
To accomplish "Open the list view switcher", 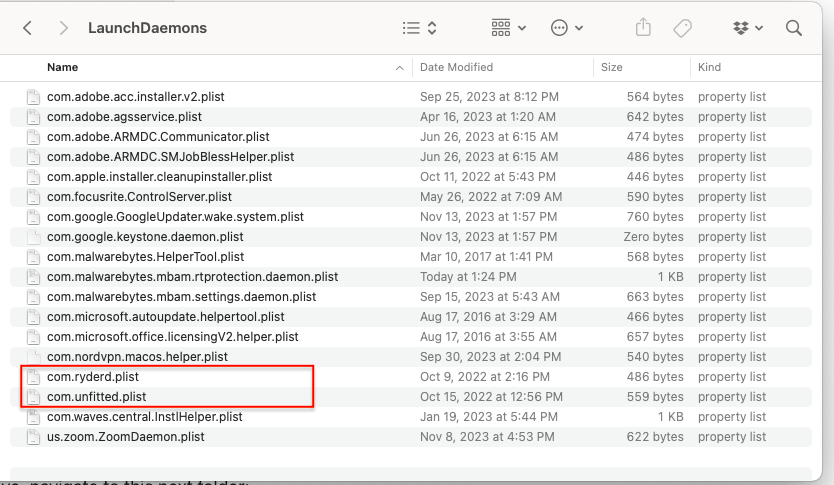I will coord(420,28).
